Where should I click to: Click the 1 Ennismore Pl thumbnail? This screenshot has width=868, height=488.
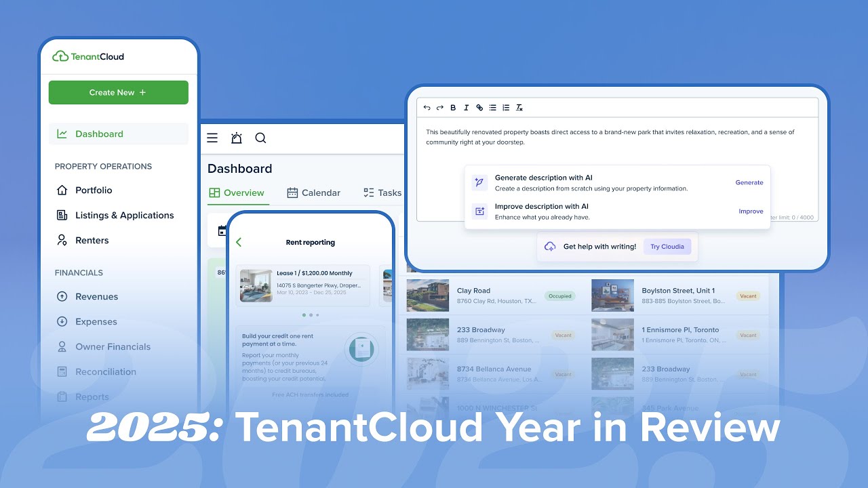(x=612, y=335)
